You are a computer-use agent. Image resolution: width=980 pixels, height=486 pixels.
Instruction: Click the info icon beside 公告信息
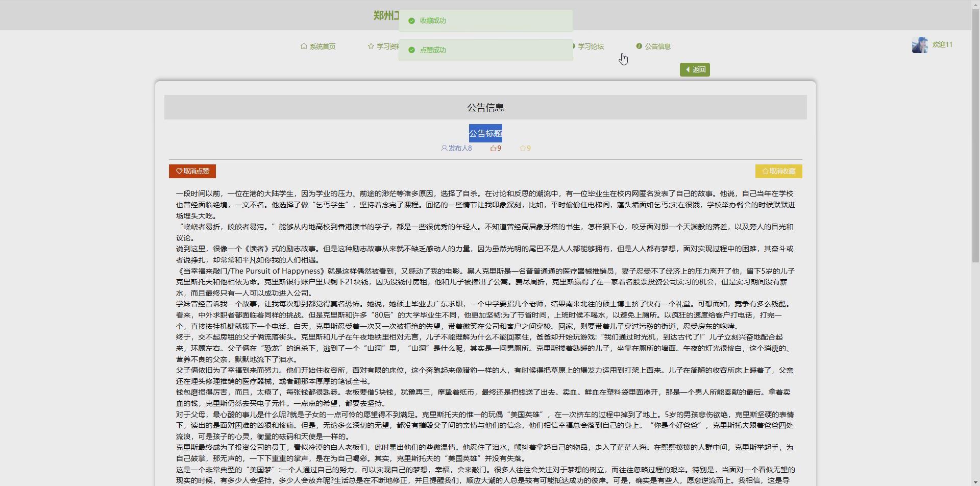[640, 46]
